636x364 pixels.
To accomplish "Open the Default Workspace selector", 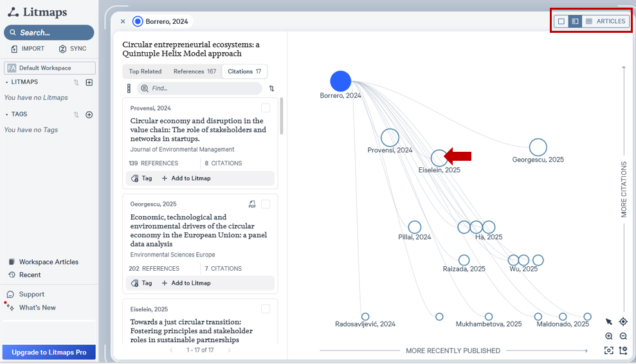I will pos(50,68).
